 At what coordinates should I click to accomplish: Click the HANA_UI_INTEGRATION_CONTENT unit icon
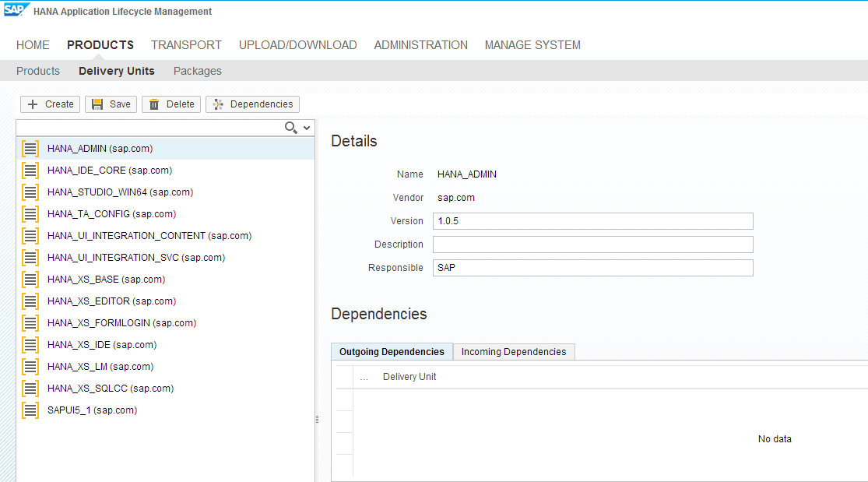click(x=30, y=236)
